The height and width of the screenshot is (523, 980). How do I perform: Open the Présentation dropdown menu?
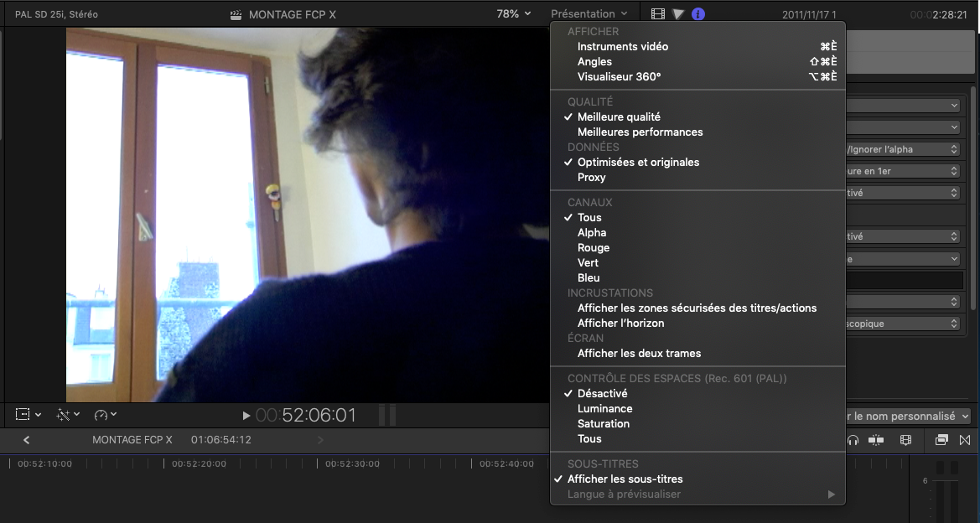[589, 13]
